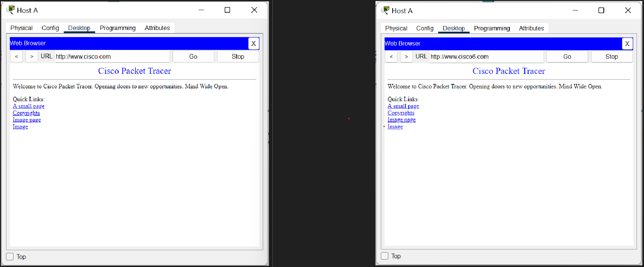Click 'Cisco Packet Tracer' heading in right window
The height and width of the screenshot is (267, 644).
click(x=509, y=71)
